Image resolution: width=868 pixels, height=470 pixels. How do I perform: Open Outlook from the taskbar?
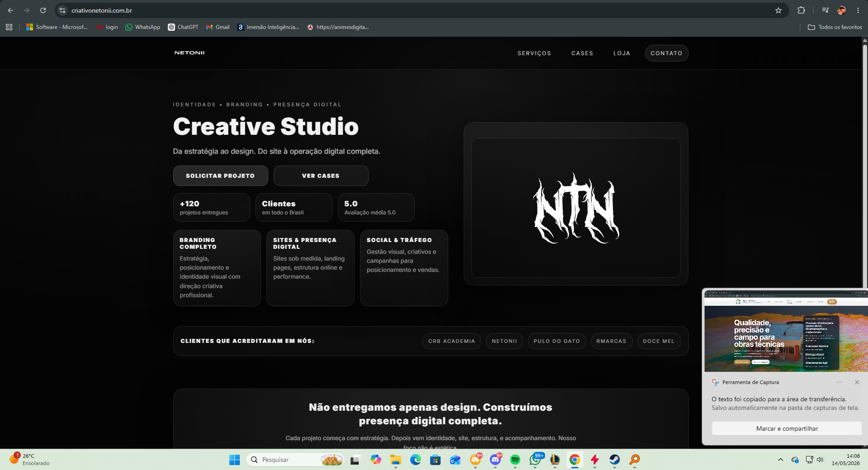[x=455, y=460]
